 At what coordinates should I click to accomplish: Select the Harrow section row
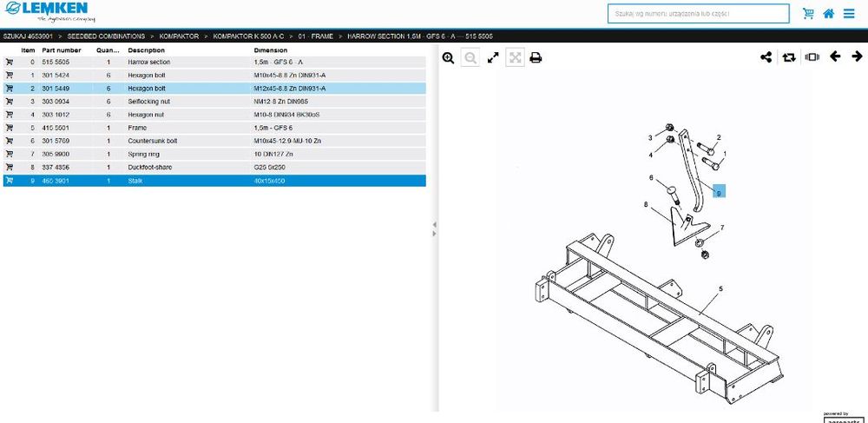pos(214,62)
